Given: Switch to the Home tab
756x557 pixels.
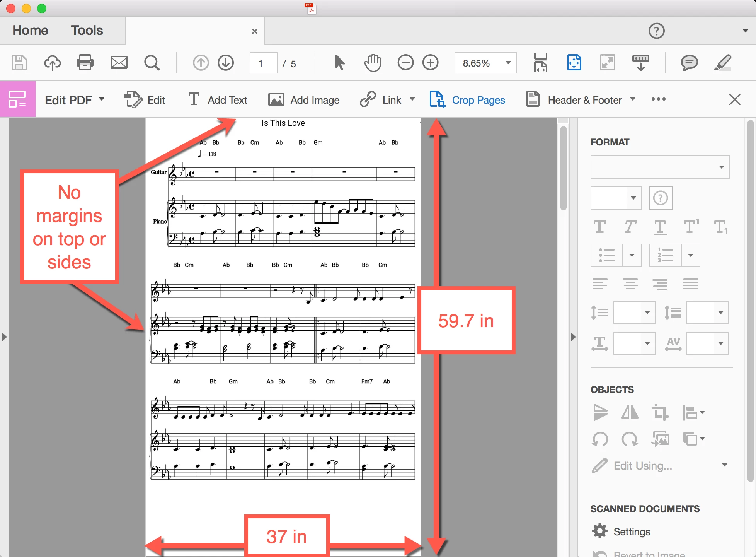Looking at the screenshot, I should coord(31,31).
